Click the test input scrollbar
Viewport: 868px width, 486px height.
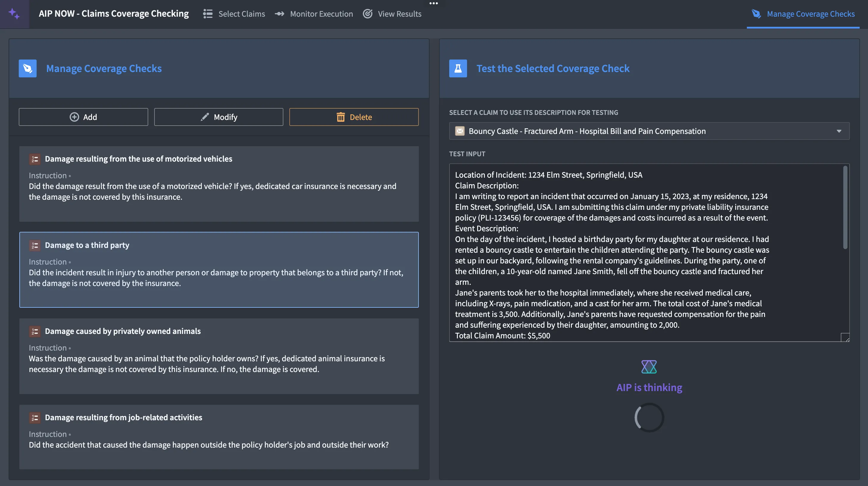pyautogui.click(x=845, y=207)
